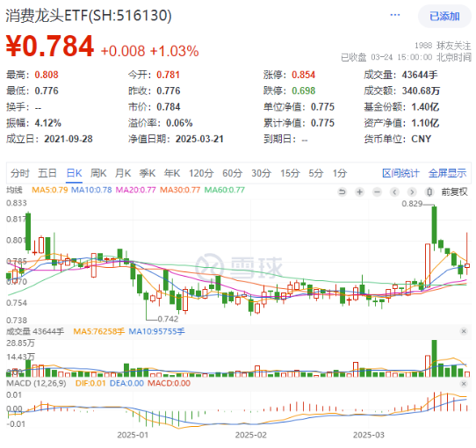This screenshot has height=448, width=476.
Task: Click the 0.742 low marker on chart
Action: [168, 319]
